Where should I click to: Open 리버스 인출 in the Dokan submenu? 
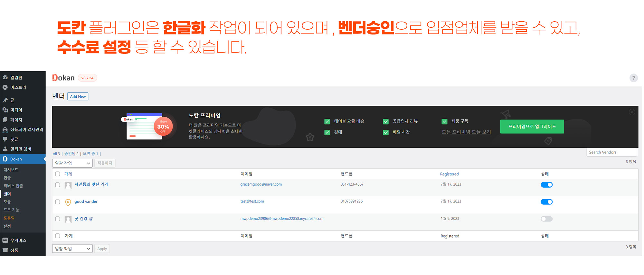click(13, 186)
